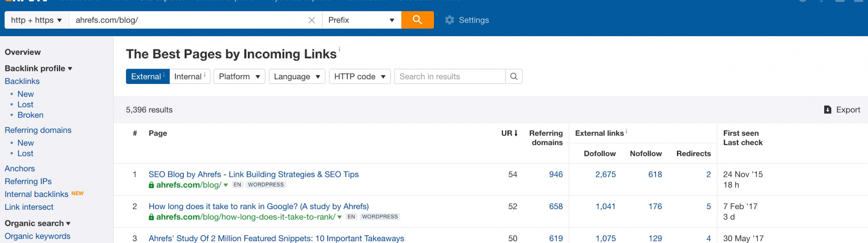Click nofollow count 618
The height and width of the screenshot is (243, 868).
[x=655, y=174]
